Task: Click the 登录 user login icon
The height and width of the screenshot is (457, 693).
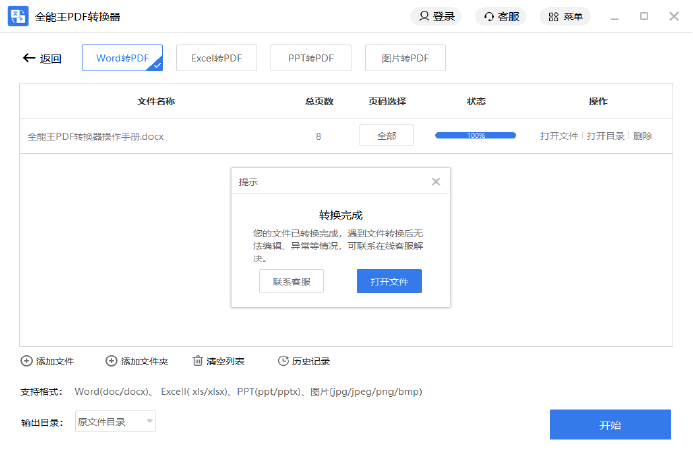Action: (425, 16)
